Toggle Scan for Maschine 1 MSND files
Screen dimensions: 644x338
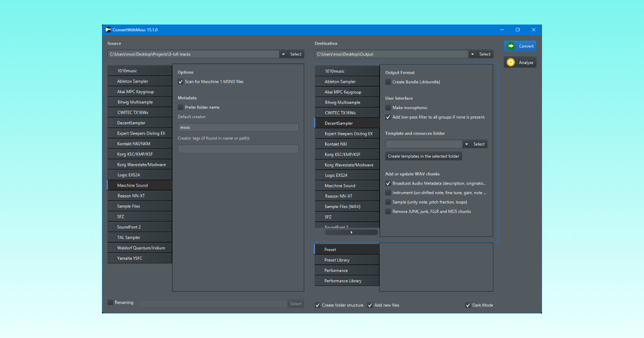coord(180,82)
